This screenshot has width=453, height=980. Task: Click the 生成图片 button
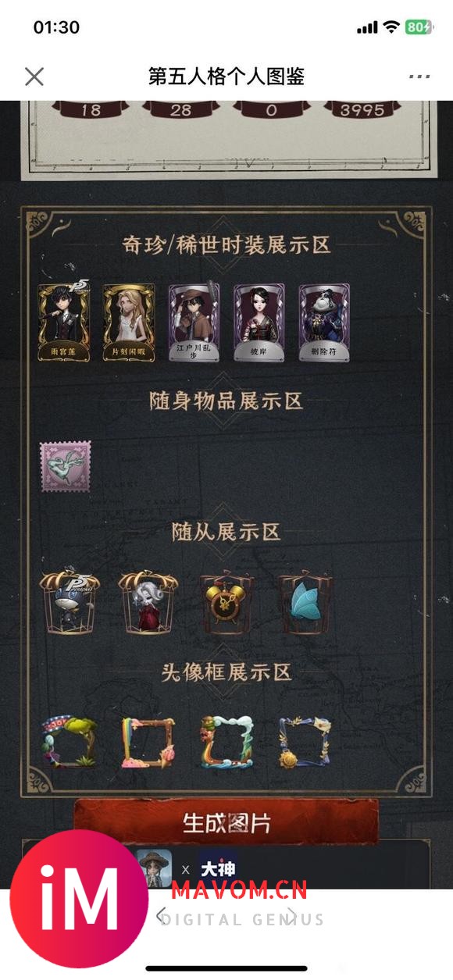[x=226, y=821]
